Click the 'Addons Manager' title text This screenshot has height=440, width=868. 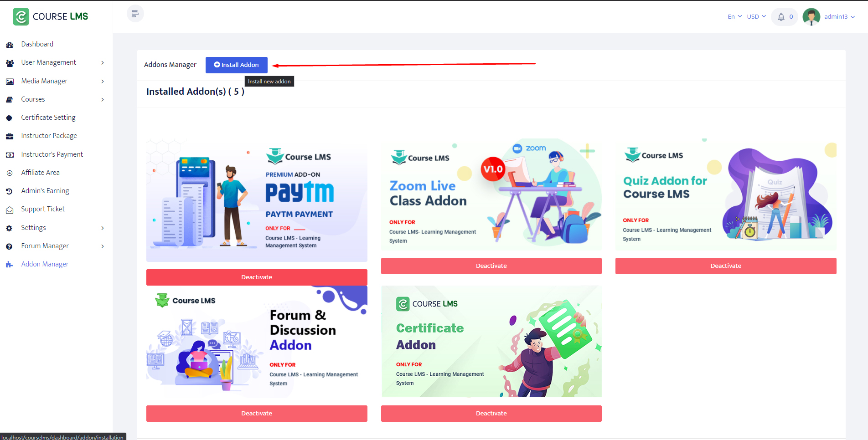[x=170, y=65]
